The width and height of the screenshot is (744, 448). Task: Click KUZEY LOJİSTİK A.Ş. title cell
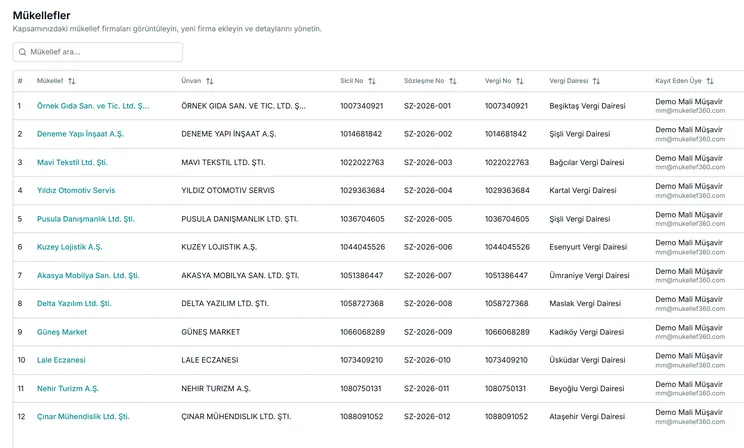(219, 247)
